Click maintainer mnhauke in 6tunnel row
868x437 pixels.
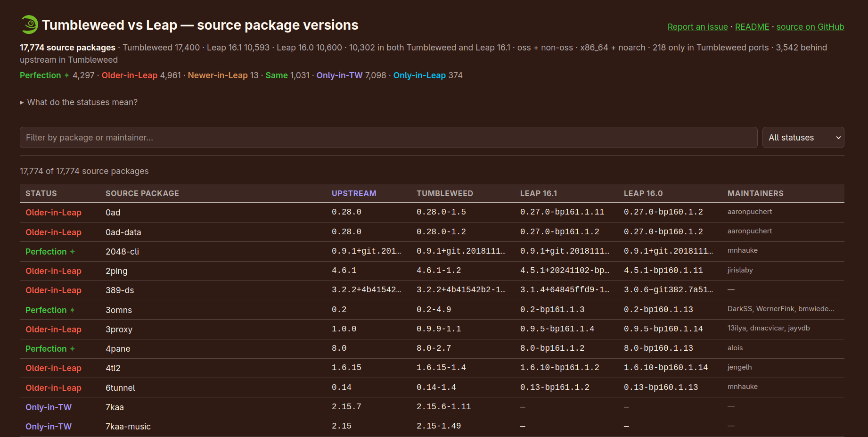(743, 387)
